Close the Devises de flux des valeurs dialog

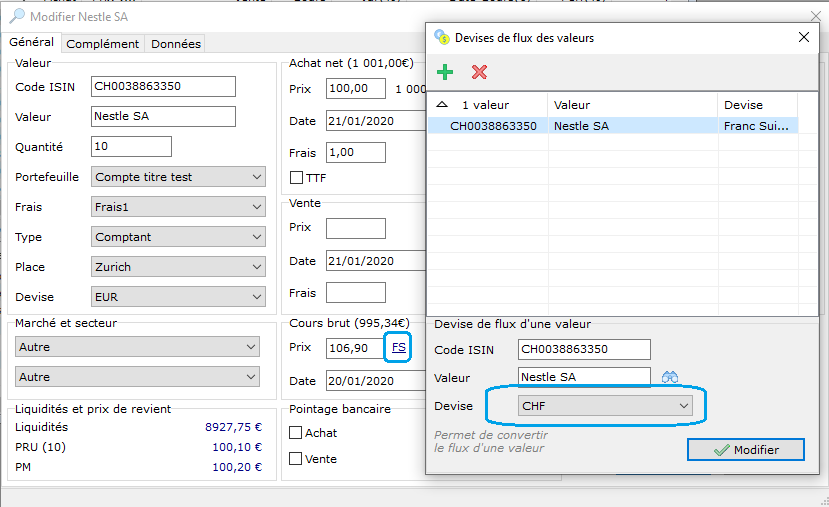[x=804, y=37]
